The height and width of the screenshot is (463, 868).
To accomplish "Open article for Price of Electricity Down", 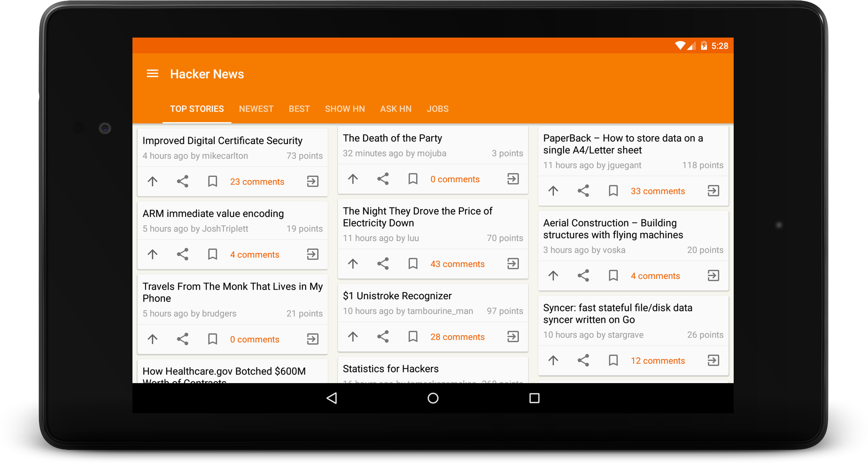I will [x=513, y=263].
